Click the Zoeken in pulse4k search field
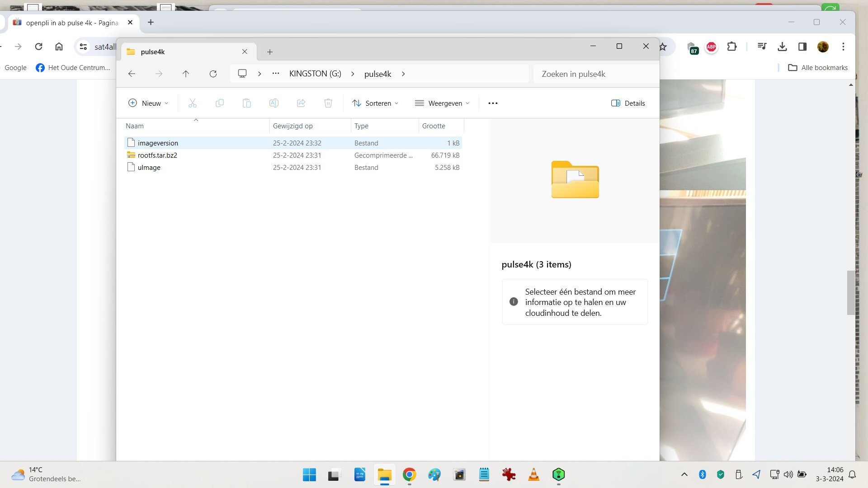The height and width of the screenshot is (488, 868). [x=596, y=74]
